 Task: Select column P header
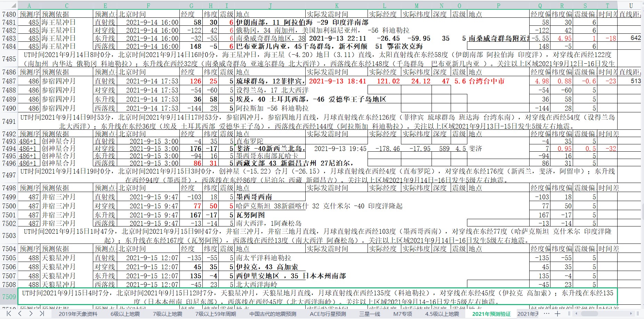pos(498,6)
